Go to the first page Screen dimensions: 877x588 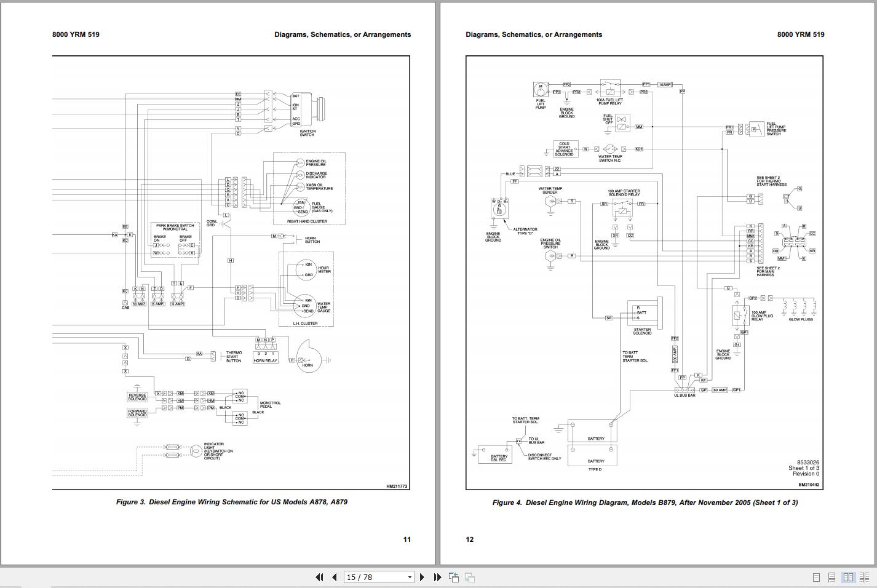[319, 577]
